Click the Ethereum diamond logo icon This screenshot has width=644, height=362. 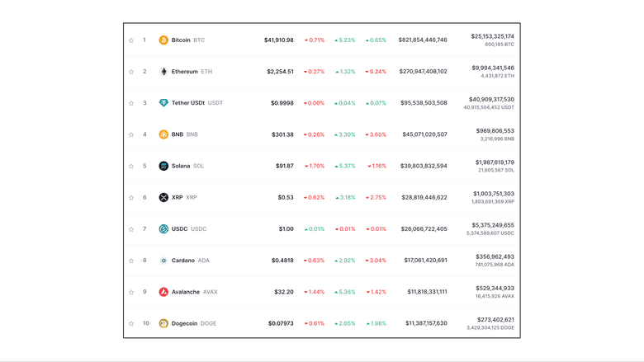click(x=163, y=72)
